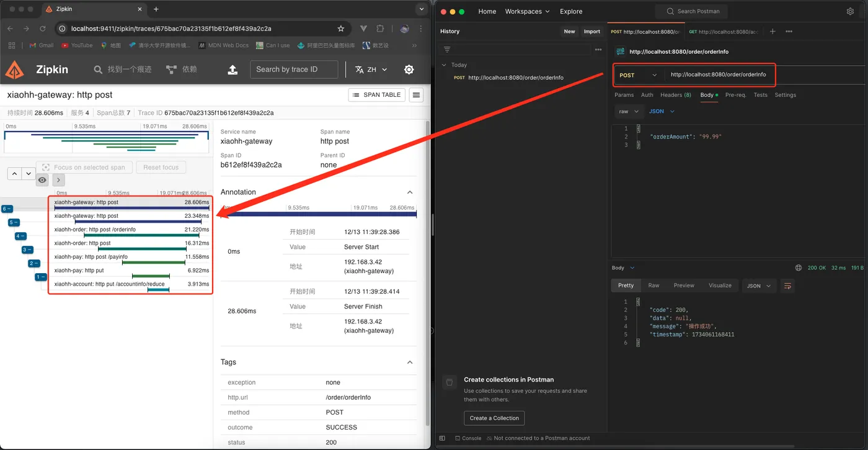Close the Zipkin browser tab
868x450 pixels.
[139, 9]
